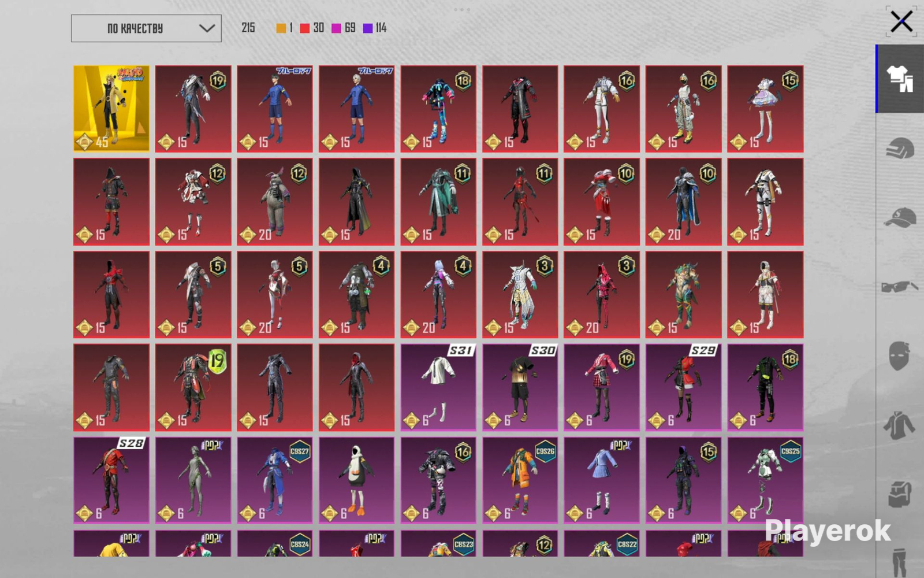Select the blue armored outfit with level 10 badge
924x578 pixels.
click(x=684, y=202)
